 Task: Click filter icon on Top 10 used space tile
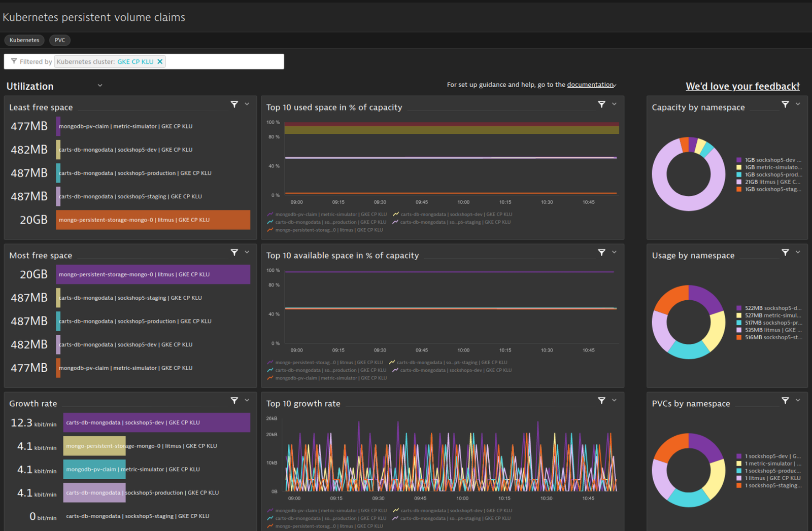pos(601,104)
